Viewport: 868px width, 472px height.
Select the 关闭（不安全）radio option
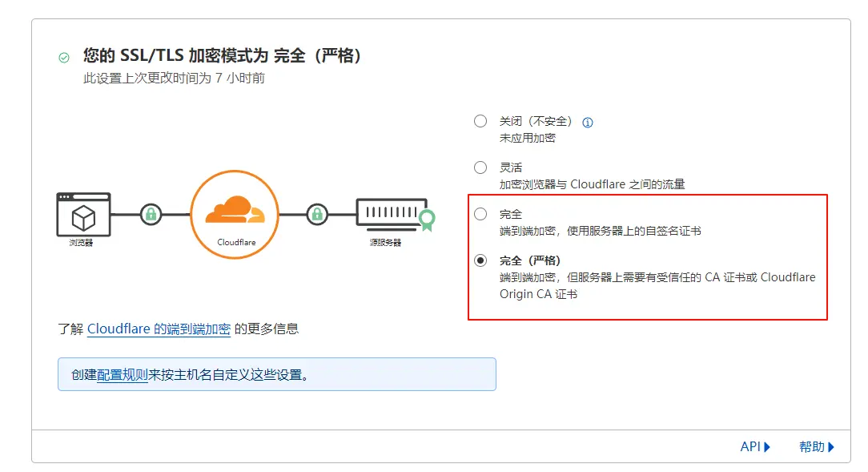coord(480,121)
